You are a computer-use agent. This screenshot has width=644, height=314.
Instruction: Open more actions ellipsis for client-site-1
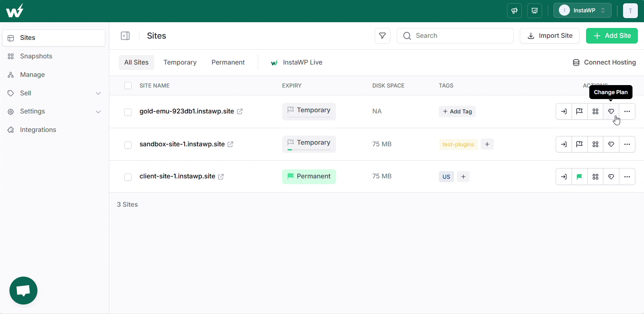[x=627, y=177]
